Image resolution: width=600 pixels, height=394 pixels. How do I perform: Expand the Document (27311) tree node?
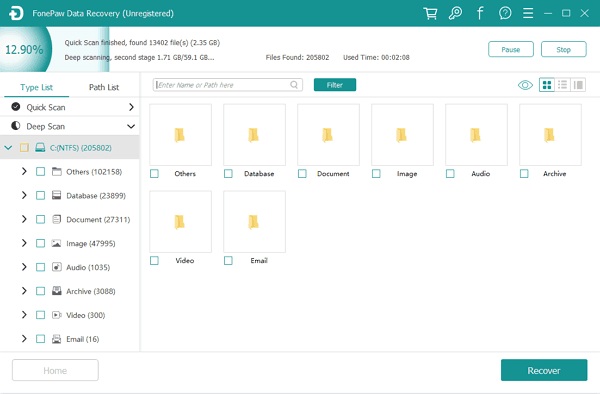point(24,219)
